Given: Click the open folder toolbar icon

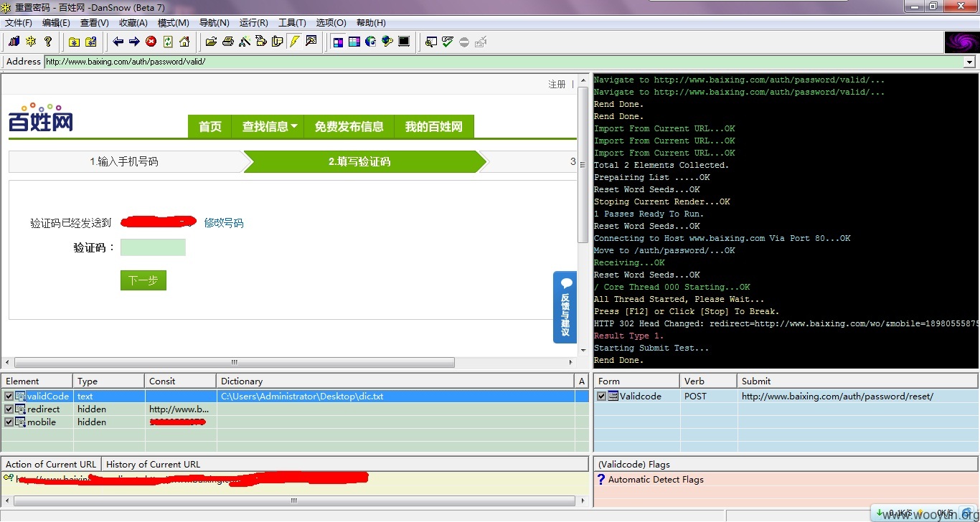Looking at the screenshot, I should tap(211, 42).
